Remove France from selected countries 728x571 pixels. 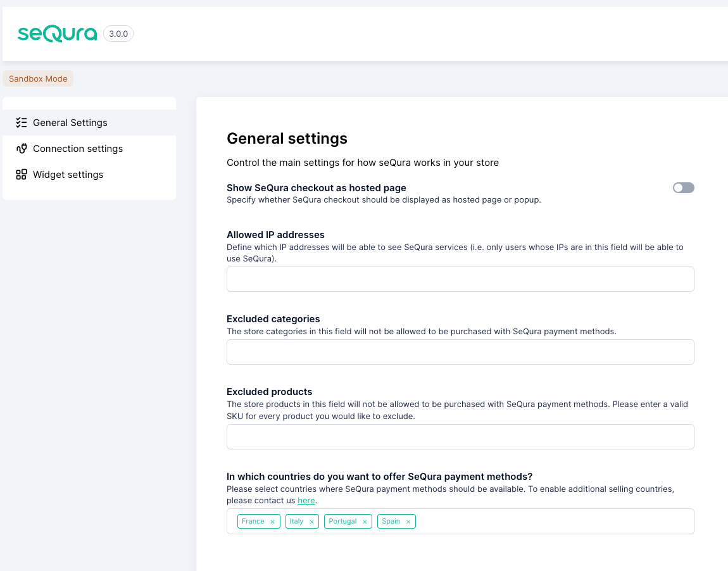[273, 522]
